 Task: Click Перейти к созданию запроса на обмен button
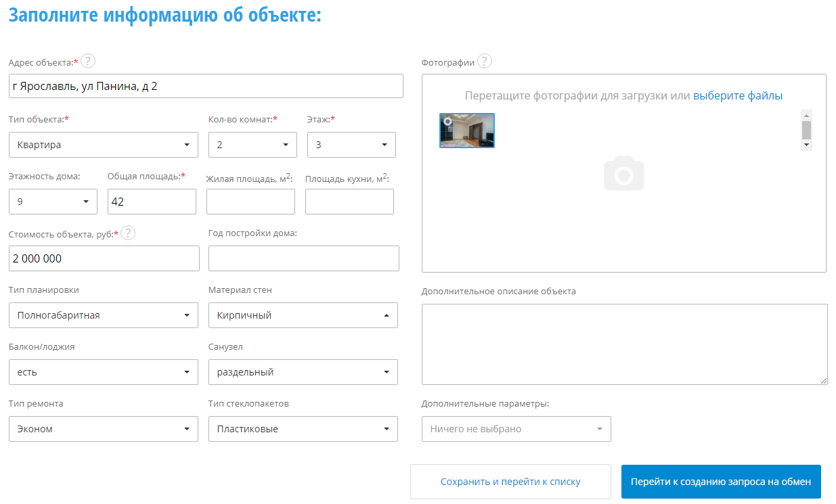[721, 482]
